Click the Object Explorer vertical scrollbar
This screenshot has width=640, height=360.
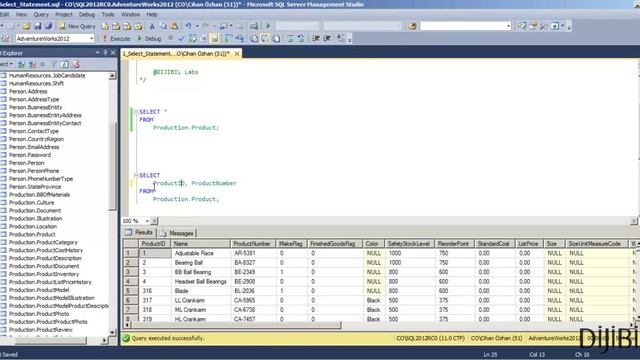[x=112, y=167]
